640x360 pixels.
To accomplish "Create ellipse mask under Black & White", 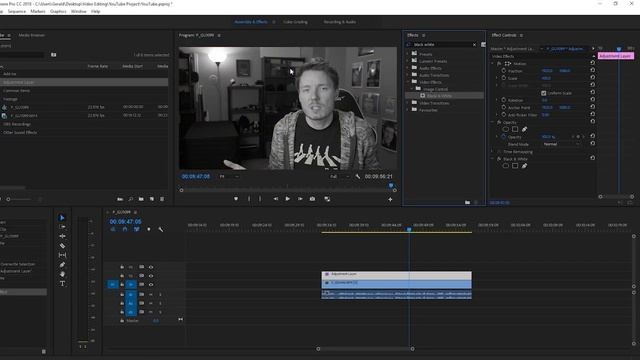I will click(505, 166).
